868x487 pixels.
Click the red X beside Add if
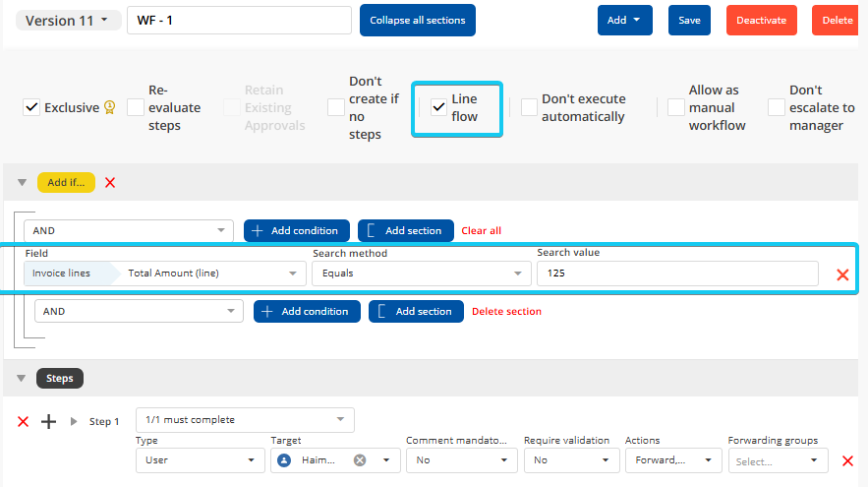click(x=110, y=182)
